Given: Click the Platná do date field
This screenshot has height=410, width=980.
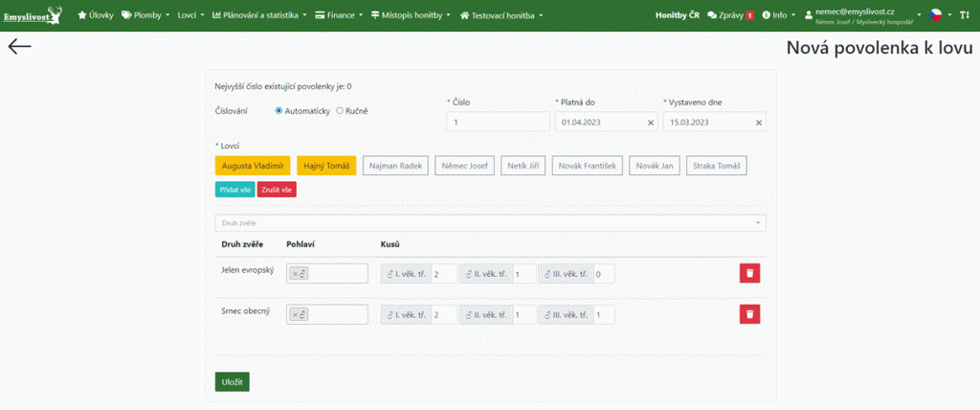Looking at the screenshot, I should pos(606,122).
